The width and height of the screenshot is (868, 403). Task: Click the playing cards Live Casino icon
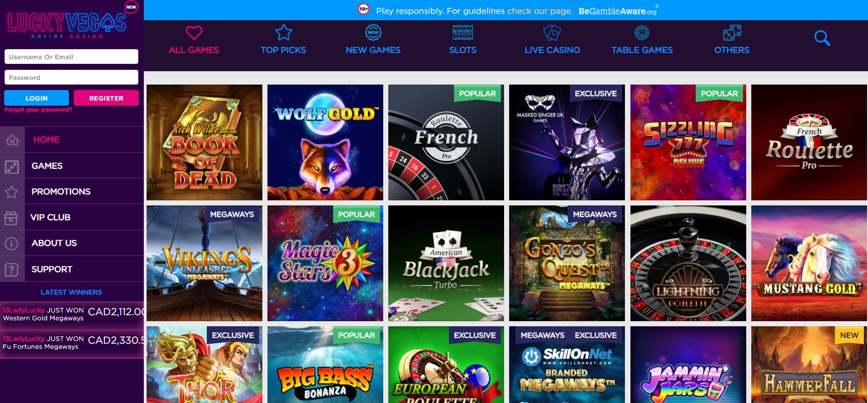(x=552, y=33)
